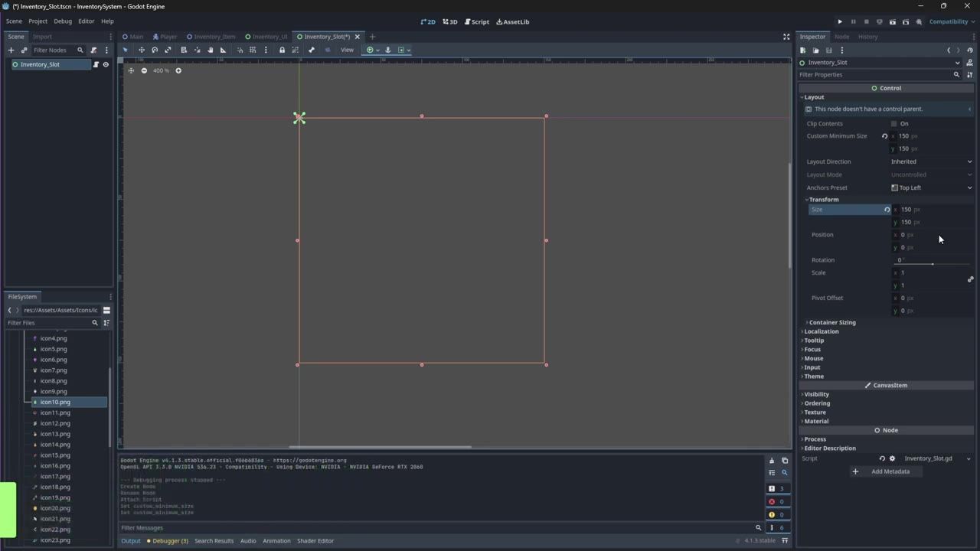This screenshot has height=551, width=980.
Task: Open the script attached to Inventory_Slot node
Action: tap(96, 64)
